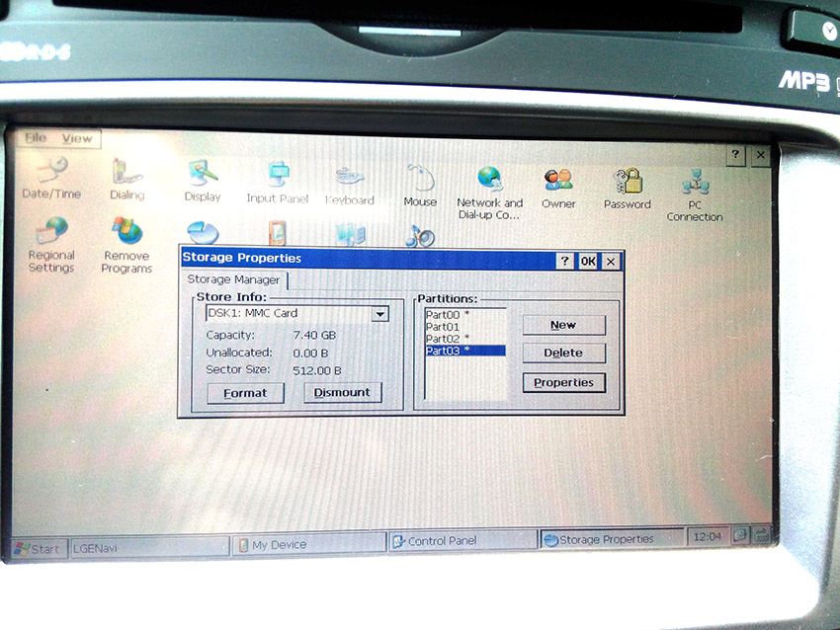
Task: Select partition Part01 in the list
Action: tap(465, 327)
